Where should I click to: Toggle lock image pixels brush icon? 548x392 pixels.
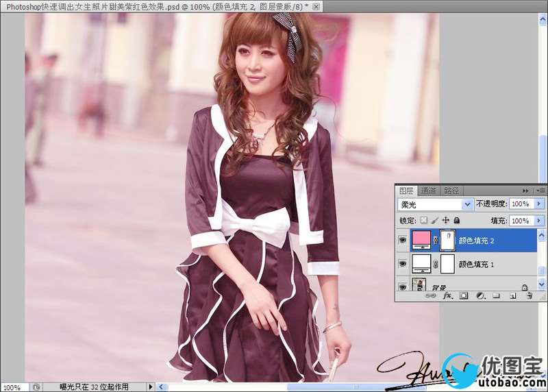435,220
